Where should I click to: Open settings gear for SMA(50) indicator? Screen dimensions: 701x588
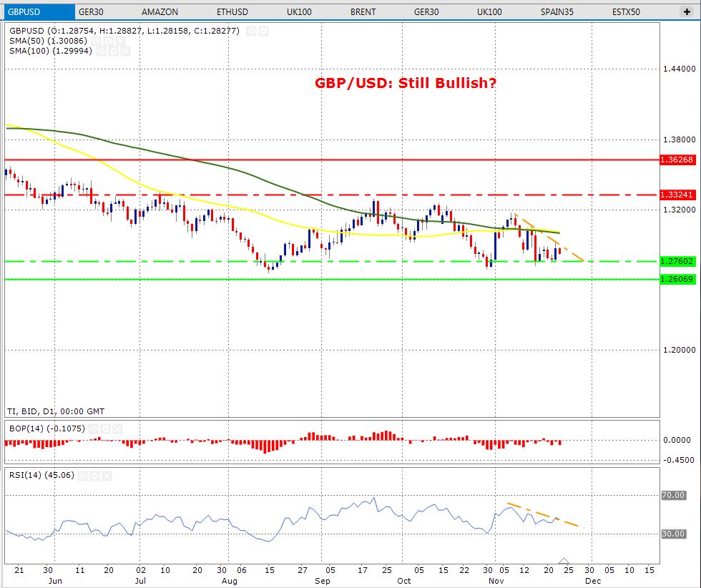[109, 41]
